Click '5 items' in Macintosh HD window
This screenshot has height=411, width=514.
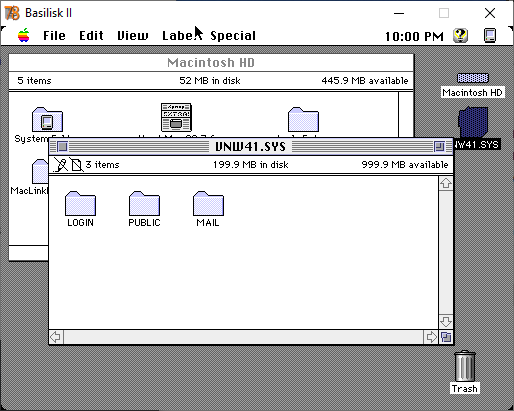click(x=34, y=81)
